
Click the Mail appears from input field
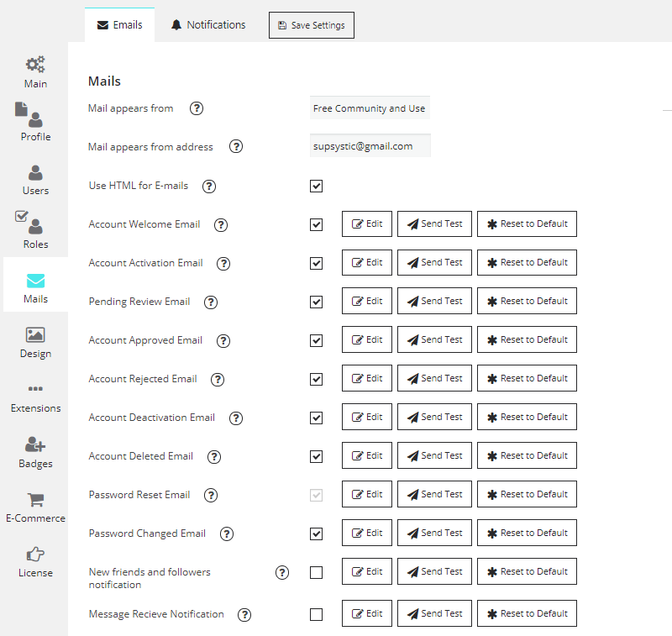click(x=370, y=108)
